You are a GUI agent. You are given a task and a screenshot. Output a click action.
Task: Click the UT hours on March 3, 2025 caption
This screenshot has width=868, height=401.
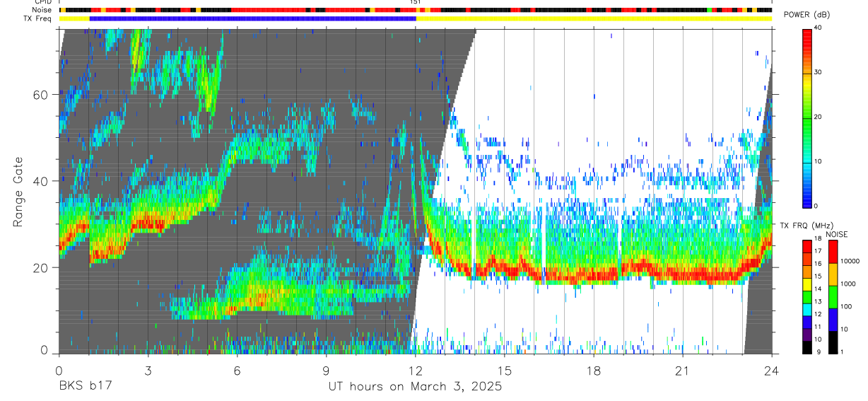tap(415, 387)
